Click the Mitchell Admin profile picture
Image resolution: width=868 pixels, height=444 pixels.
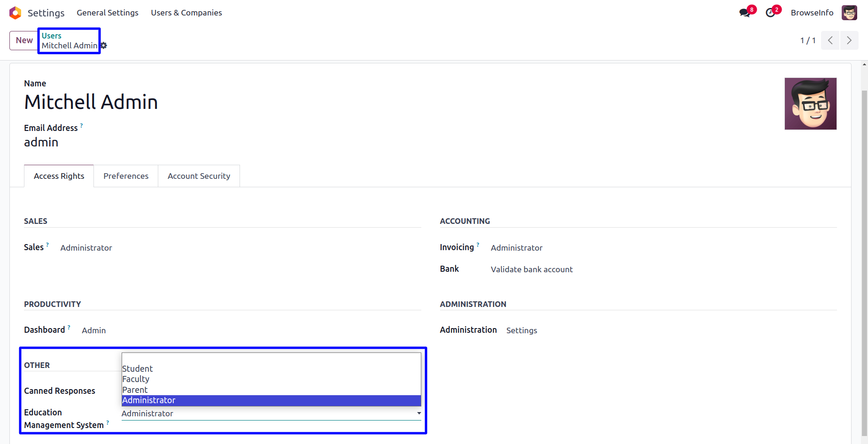811,104
